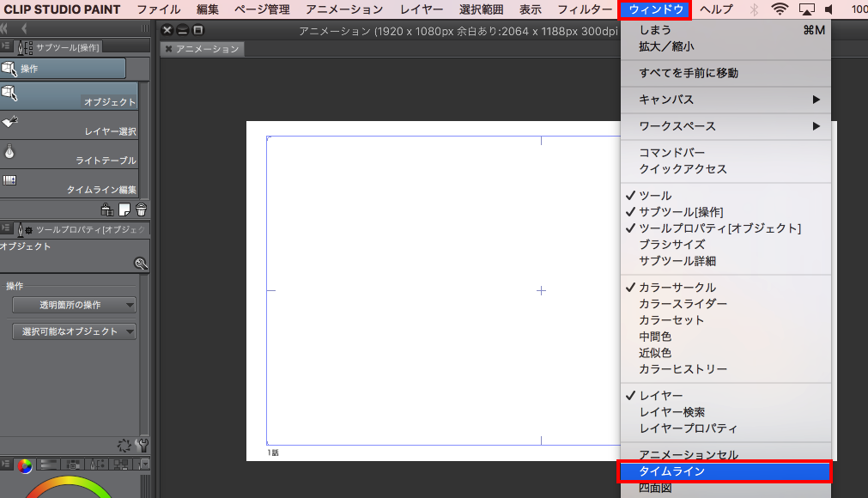Image resolution: width=868 pixels, height=498 pixels.
Task: Uncheck the レイヤー palette menu entry
Action: tap(725, 396)
